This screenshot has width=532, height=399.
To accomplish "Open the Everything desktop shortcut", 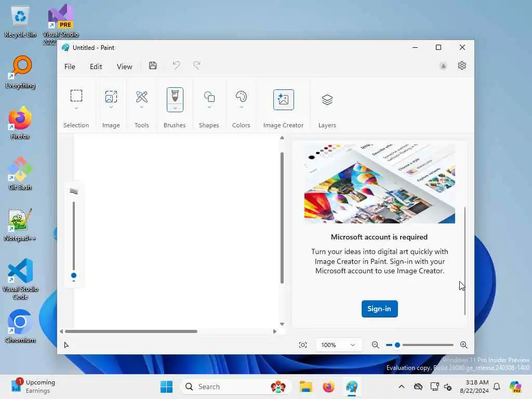I will (x=20, y=72).
